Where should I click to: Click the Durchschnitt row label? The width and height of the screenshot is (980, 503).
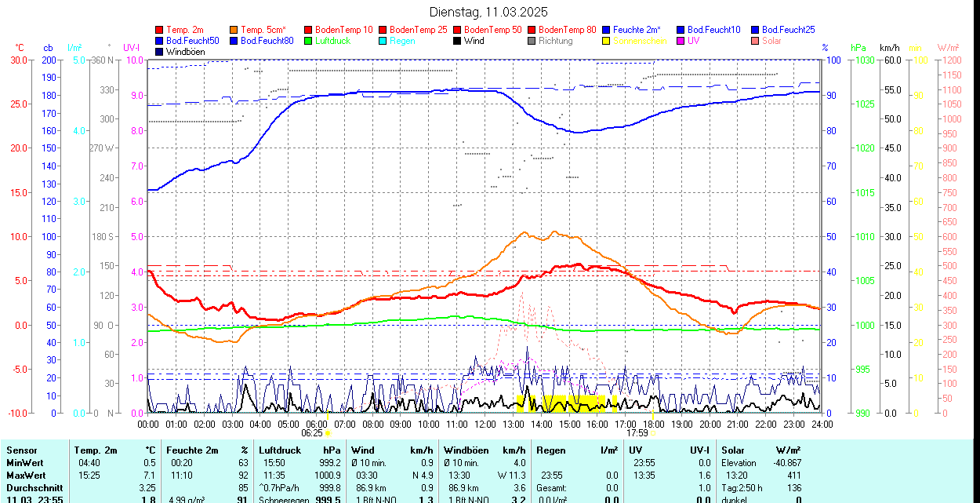(34, 488)
